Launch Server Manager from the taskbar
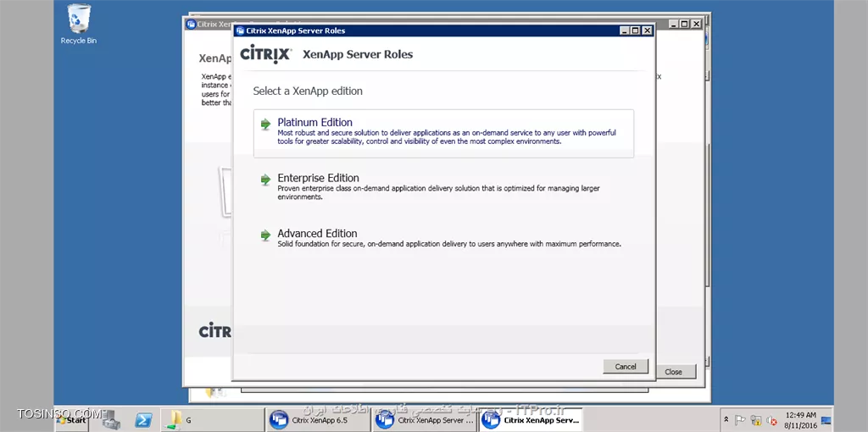 (x=113, y=420)
